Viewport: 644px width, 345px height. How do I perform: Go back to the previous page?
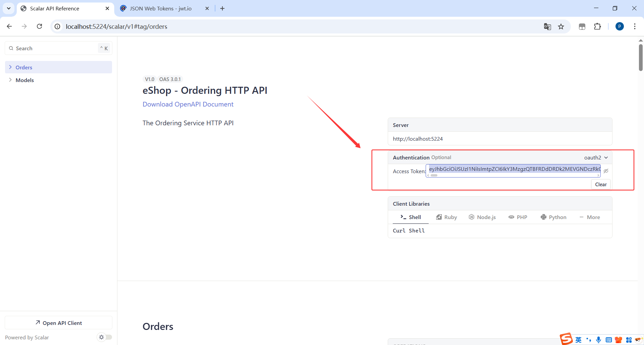click(x=9, y=26)
